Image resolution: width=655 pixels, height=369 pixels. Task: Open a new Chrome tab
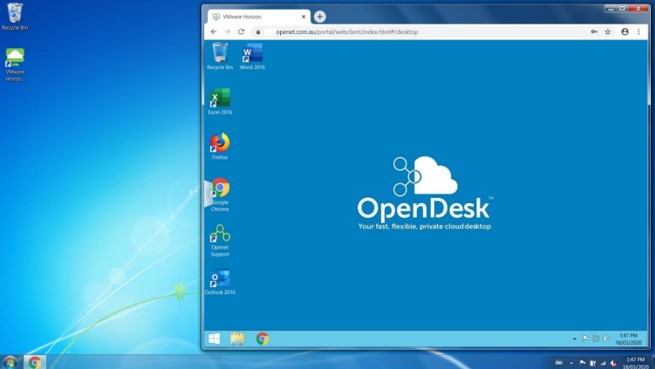coord(320,17)
